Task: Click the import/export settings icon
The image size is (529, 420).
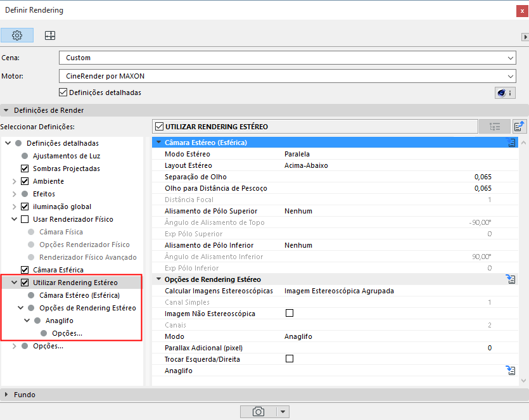Action: (x=519, y=127)
